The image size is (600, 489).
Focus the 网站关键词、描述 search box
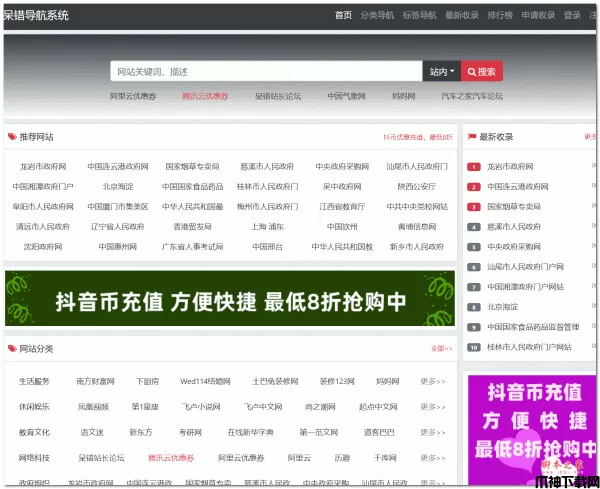pos(266,71)
